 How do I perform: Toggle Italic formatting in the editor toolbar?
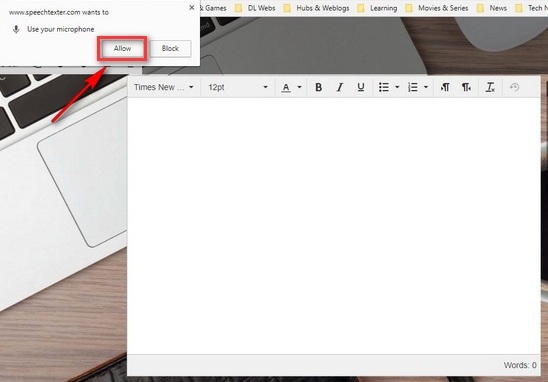pyautogui.click(x=339, y=87)
